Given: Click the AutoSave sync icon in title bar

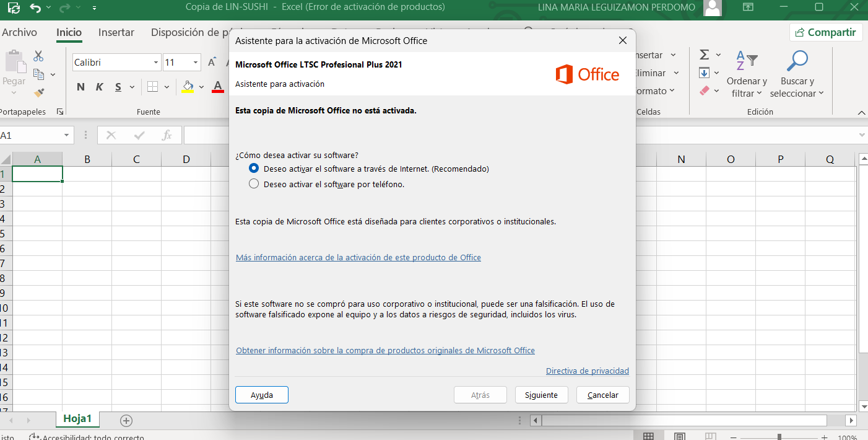Looking at the screenshot, I should 14,8.
